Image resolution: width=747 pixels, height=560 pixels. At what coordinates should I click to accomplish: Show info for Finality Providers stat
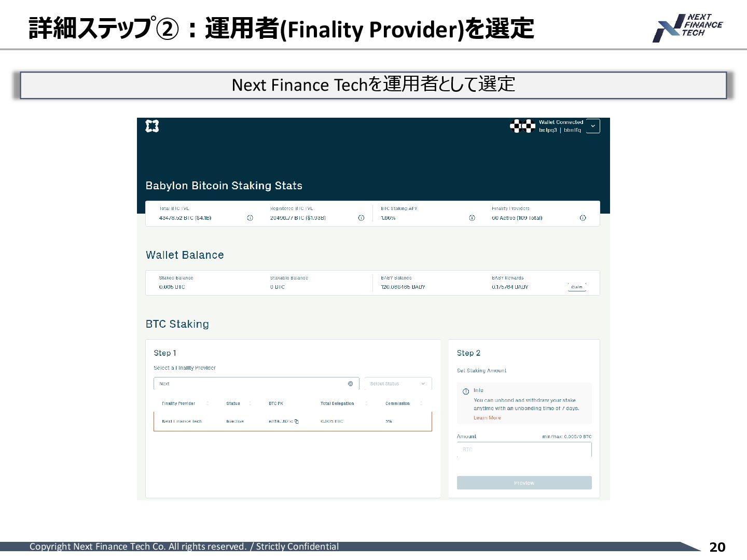click(x=583, y=218)
